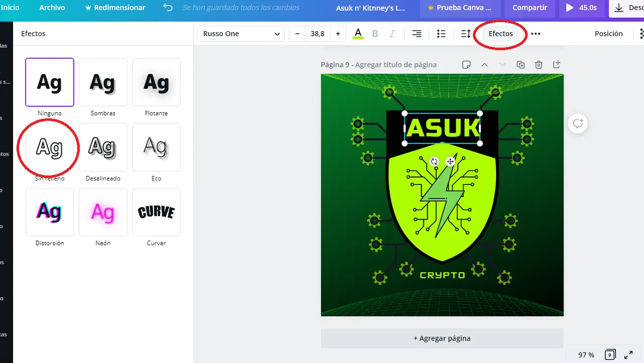Open line spacing options
644x363 pixels.
466,34
